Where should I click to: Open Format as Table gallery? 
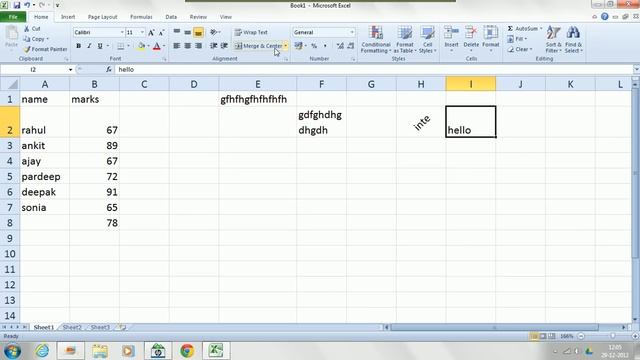[405, 39]
